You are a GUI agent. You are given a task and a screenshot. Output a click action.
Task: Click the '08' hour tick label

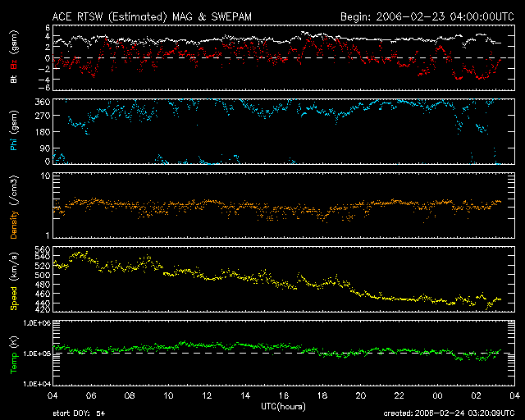tap(130, 395)
